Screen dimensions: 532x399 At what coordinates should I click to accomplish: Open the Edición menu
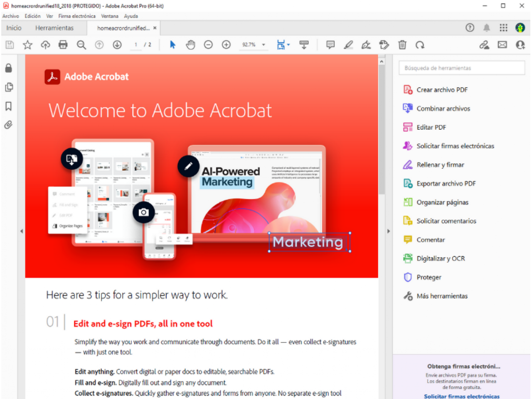coord(32,16)
